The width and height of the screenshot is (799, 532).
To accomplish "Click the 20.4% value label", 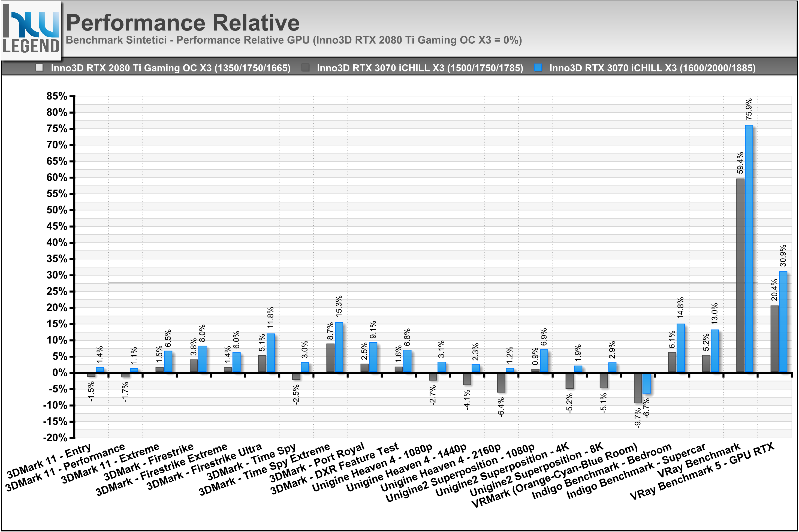I will tap(774, 290).
